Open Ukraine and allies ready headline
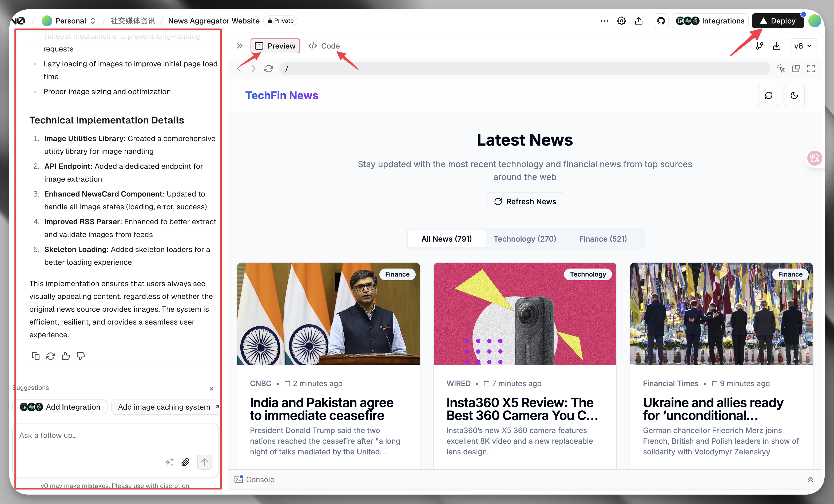The height and width of the screenshot is (504, 834). [713, 409]
